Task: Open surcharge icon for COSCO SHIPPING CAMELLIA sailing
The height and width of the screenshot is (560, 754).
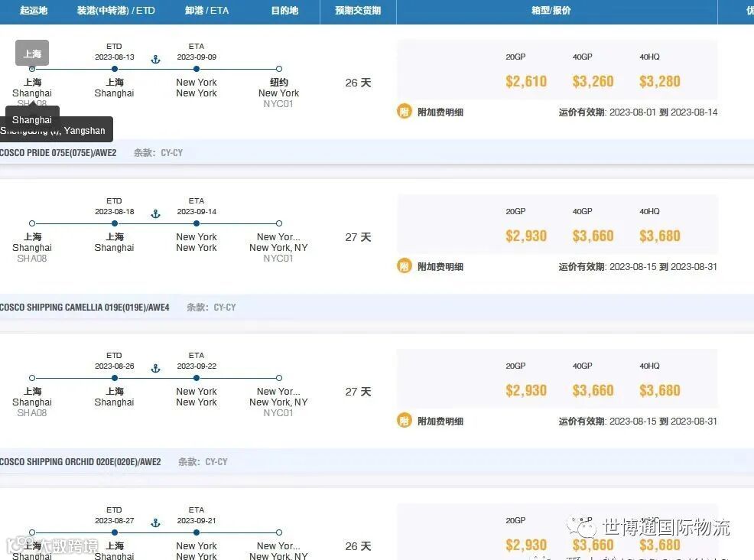Action: [405, 266]
